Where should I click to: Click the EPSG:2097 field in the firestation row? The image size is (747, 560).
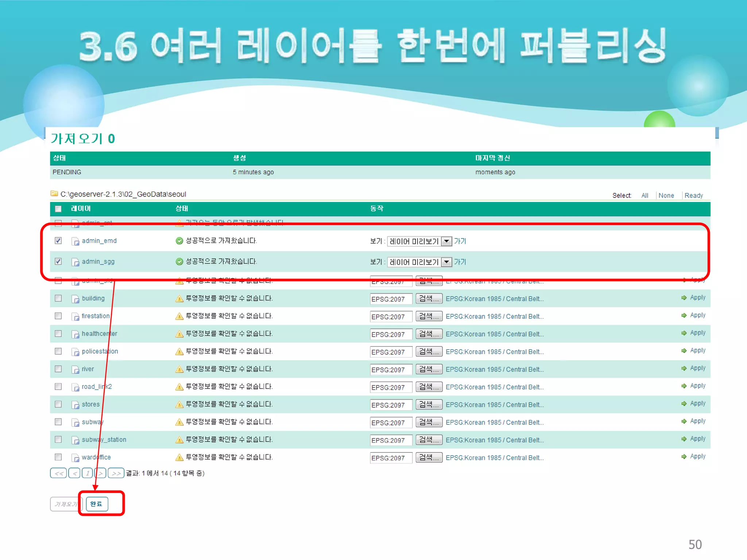tap(391, 316)
